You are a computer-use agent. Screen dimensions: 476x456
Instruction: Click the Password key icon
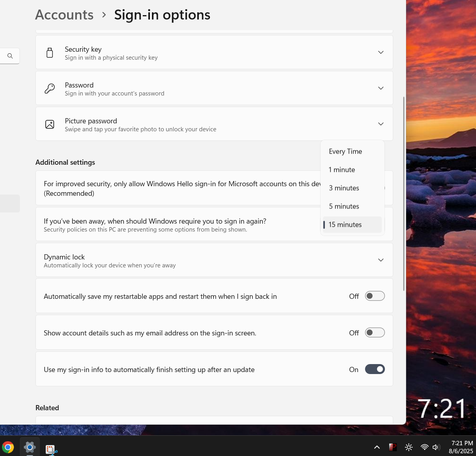coord(50,88)
